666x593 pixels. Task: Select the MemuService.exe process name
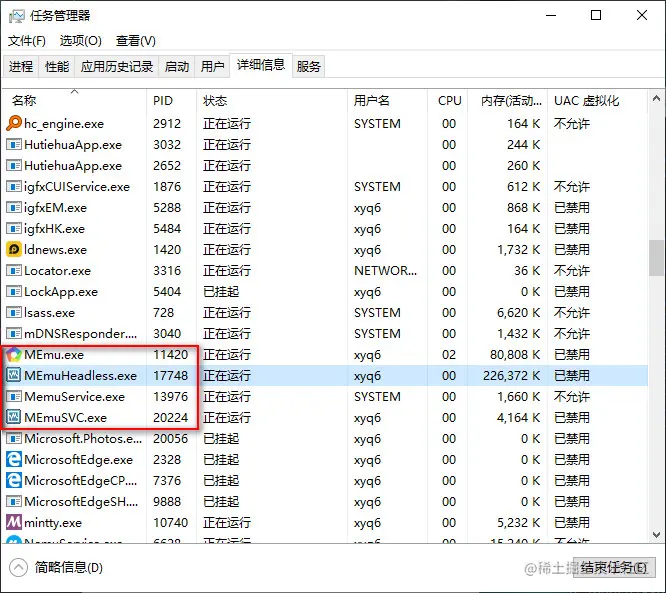click(74, 396)
